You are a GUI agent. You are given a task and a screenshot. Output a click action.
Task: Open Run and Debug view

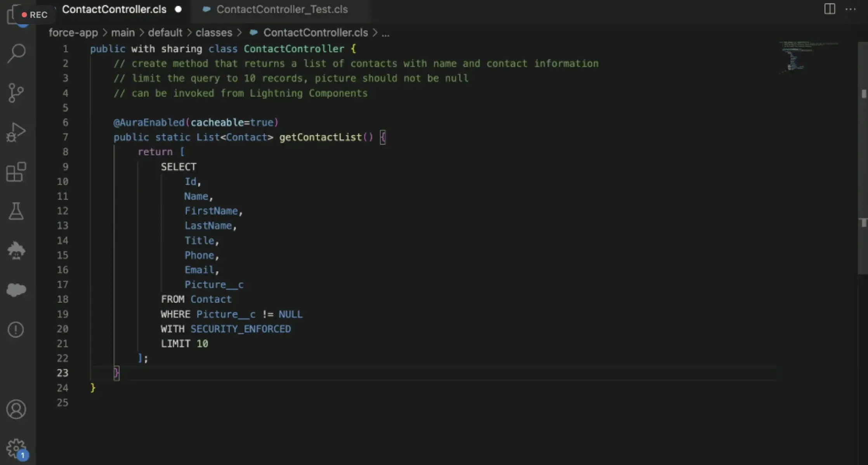coord(16,132)
